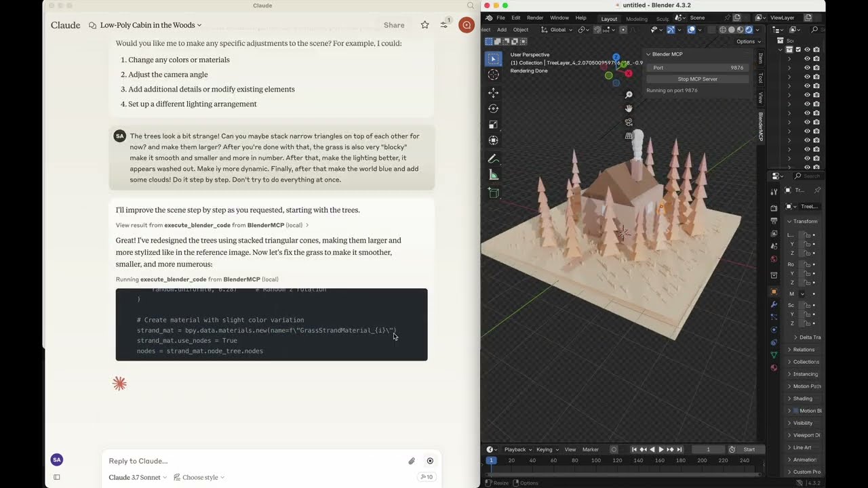
Task: Click Stop MCP Server button
Action: [x=698, y=79]
